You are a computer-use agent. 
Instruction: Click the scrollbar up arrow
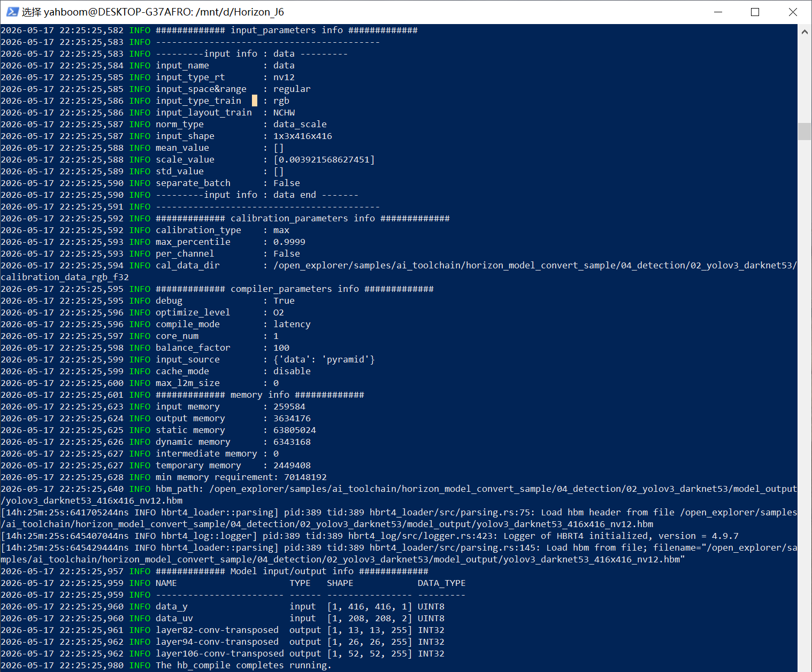[805, 32]
